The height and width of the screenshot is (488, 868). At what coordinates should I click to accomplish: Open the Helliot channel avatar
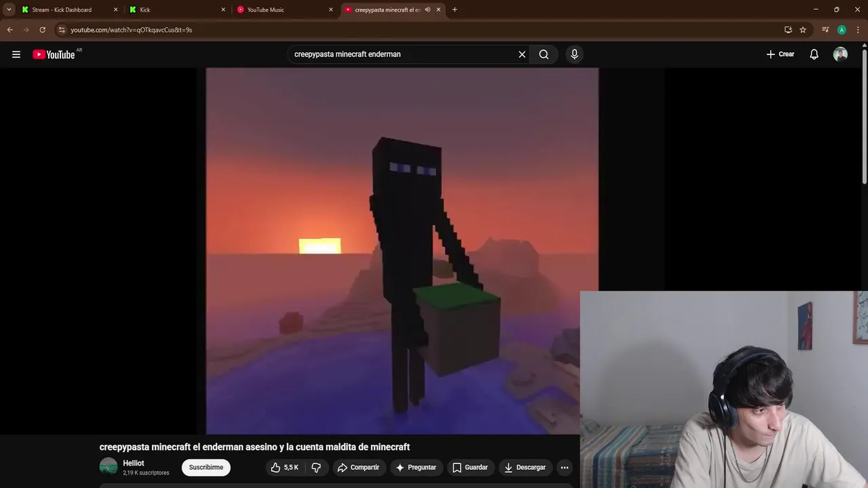coord(108,466)
